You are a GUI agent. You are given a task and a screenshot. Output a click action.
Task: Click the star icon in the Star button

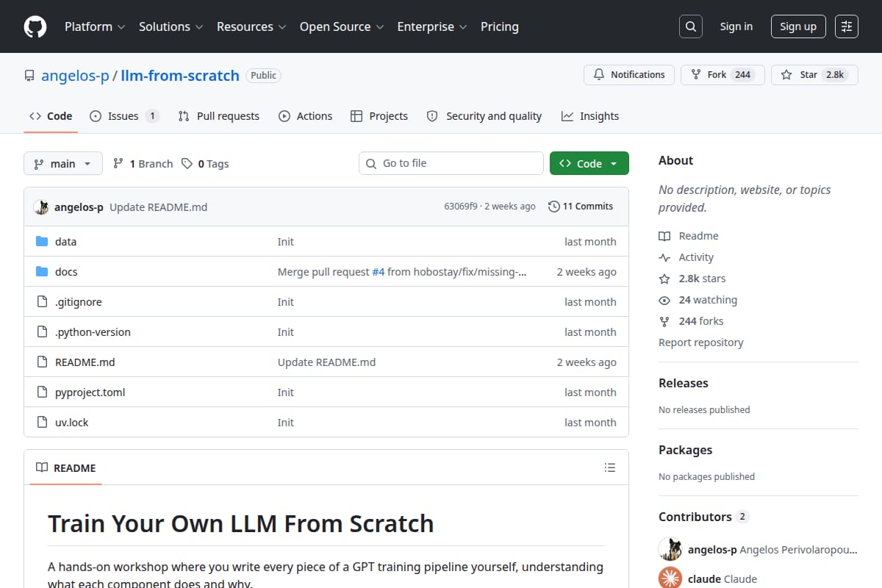tap(786, 75)
